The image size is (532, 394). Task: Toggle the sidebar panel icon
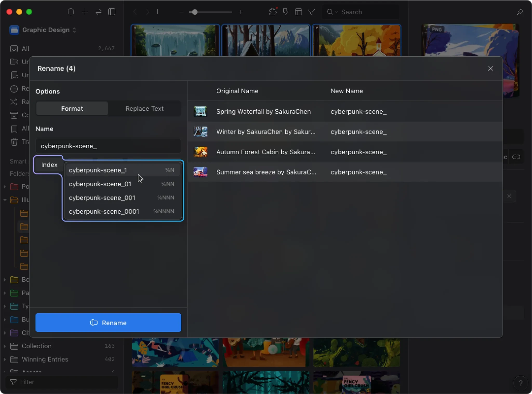(112, 12)
